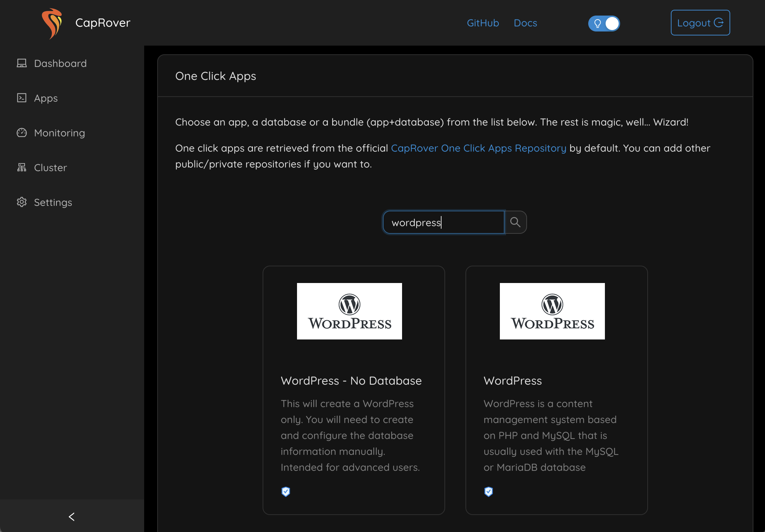
Task: Click the verified shield on WordPress - No Database
Action: tap(286, 491)
